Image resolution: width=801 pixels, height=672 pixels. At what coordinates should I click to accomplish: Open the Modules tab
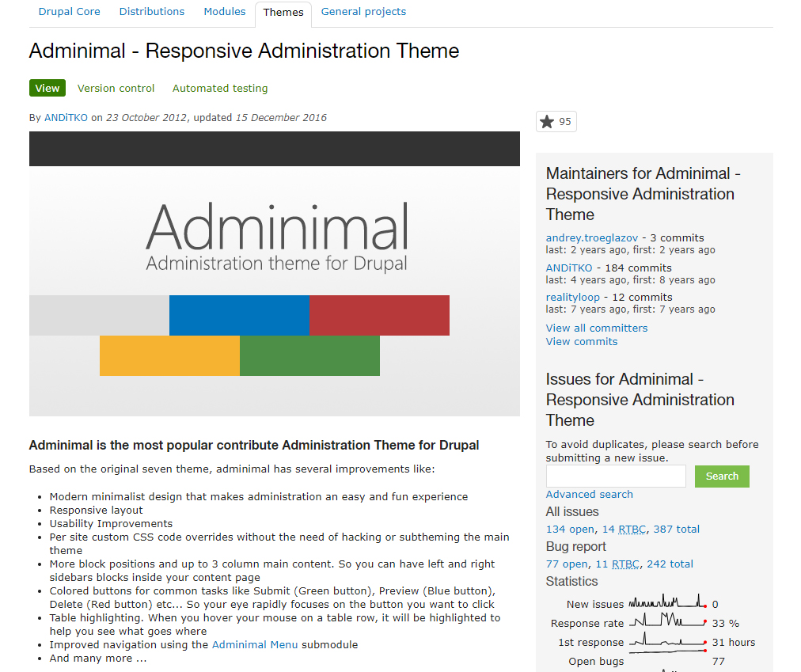click(x=224, y=12)
